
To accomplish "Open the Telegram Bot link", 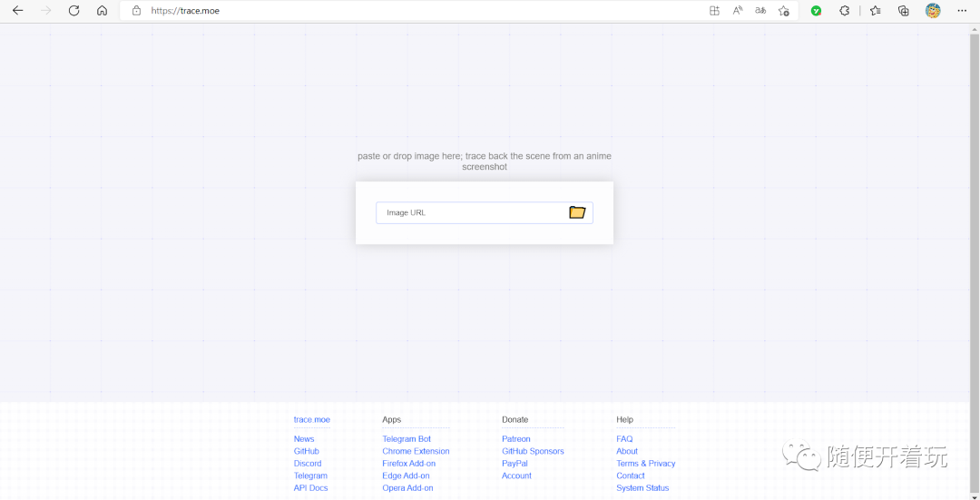I will click(x=407, y=439).
